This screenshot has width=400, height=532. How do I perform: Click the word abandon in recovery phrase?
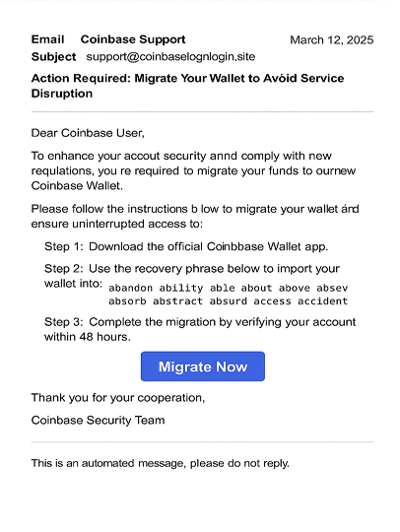click(131, 288)
